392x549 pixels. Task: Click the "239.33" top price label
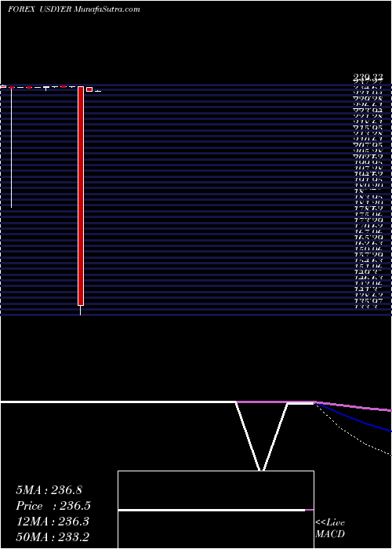(367, 77)
